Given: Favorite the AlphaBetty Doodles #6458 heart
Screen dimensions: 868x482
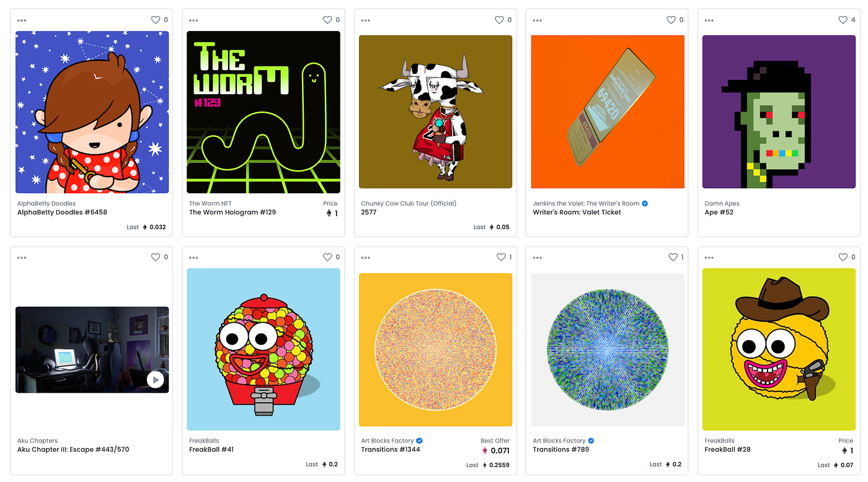Looking at the screenshot, I should [156, 20].
